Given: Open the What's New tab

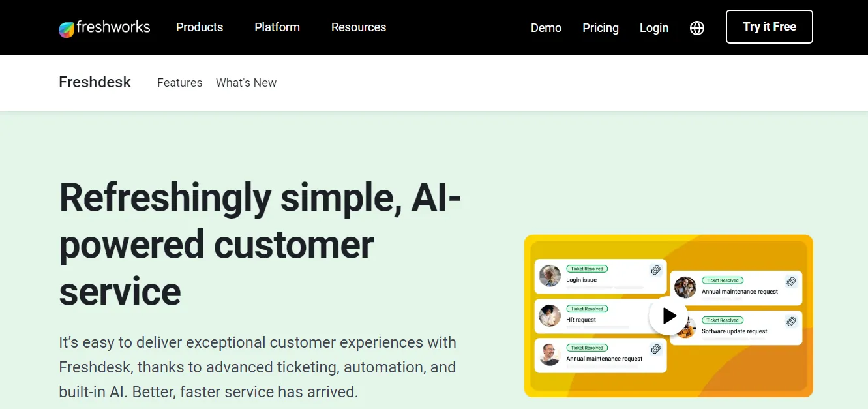Looking at the screenshot, I should click(x=246, y=82).
